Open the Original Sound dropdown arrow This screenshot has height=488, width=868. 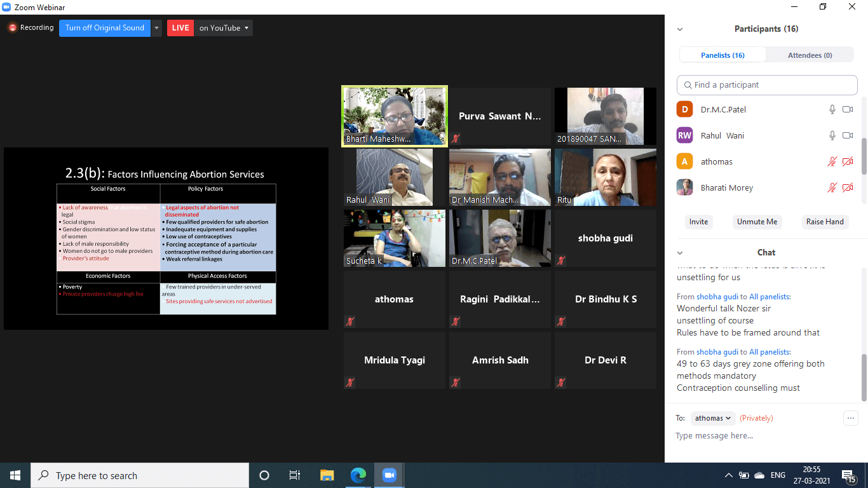157,28
